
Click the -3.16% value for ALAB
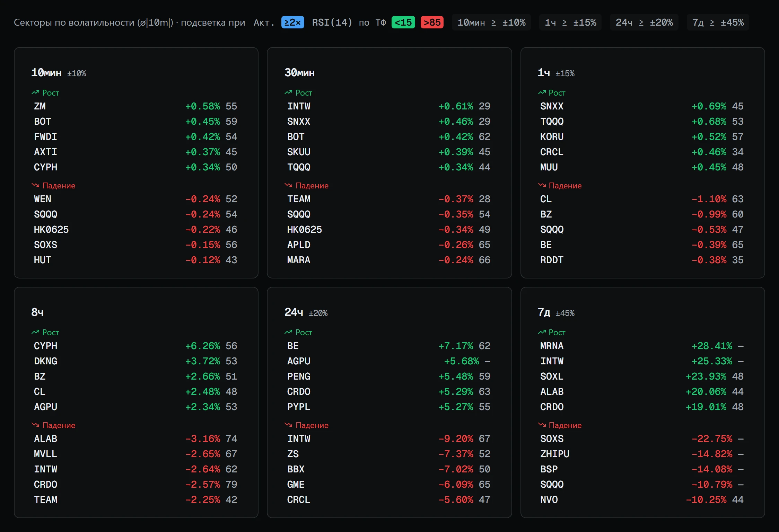203,439
